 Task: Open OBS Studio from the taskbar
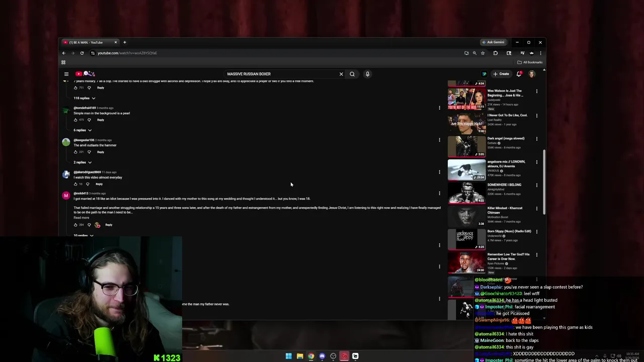coord(333,356)
